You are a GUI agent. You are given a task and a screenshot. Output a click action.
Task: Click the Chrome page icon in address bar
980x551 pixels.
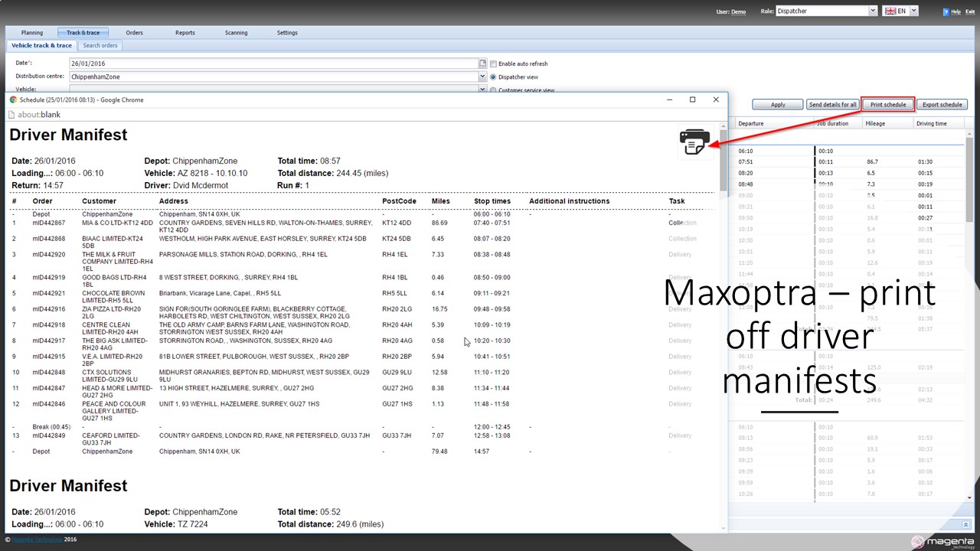coord(11,114)
